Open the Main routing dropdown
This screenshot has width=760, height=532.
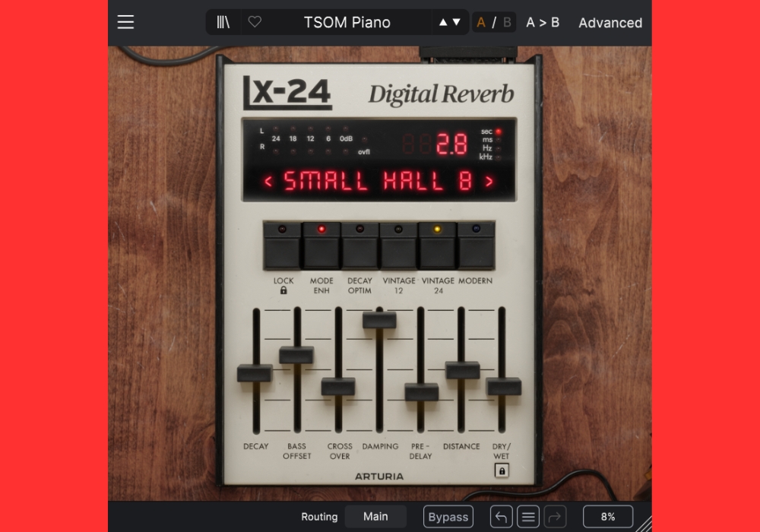coord(375,517)
